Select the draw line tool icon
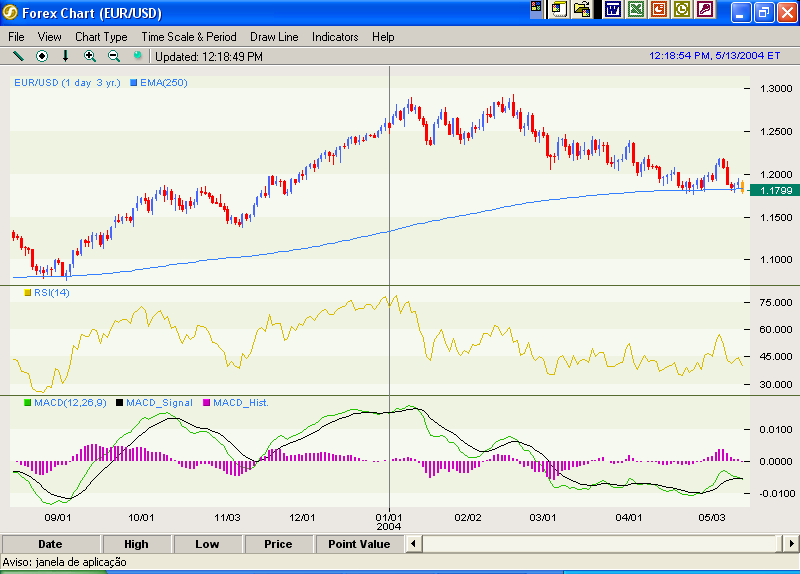The width and height of the screenshot is (800, 574). (17, 56)
